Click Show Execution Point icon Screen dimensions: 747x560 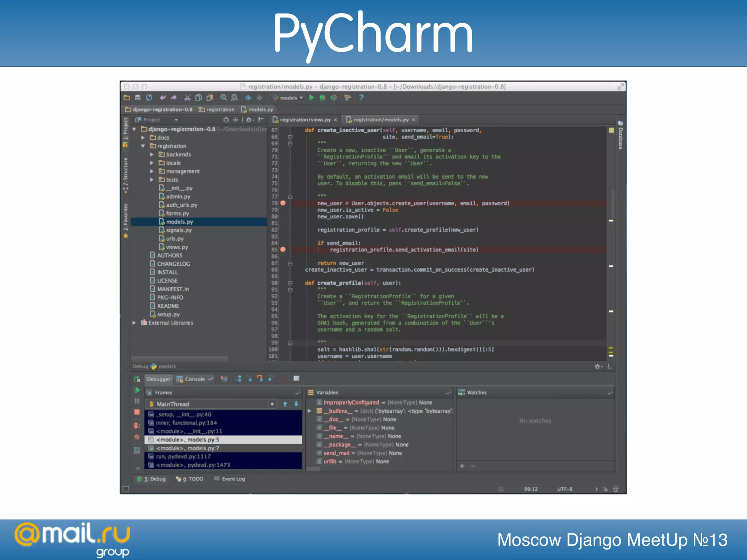tap(224, 379)
